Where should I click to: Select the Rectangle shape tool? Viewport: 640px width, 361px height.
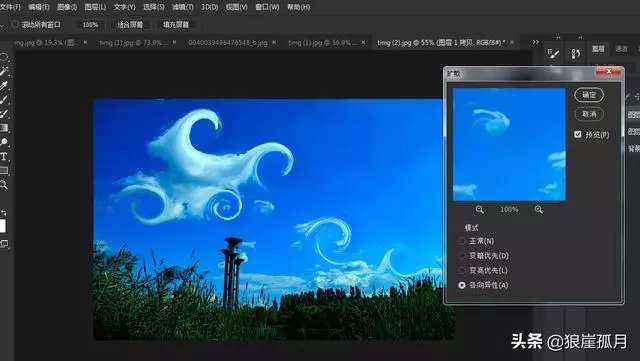tap(4, 171)
